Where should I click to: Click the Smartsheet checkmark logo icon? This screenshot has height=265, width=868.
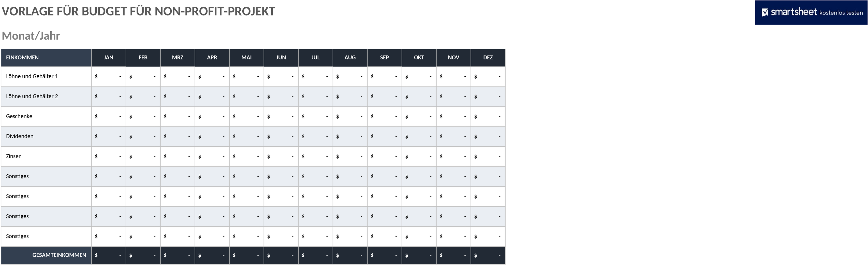pos(765,12)
